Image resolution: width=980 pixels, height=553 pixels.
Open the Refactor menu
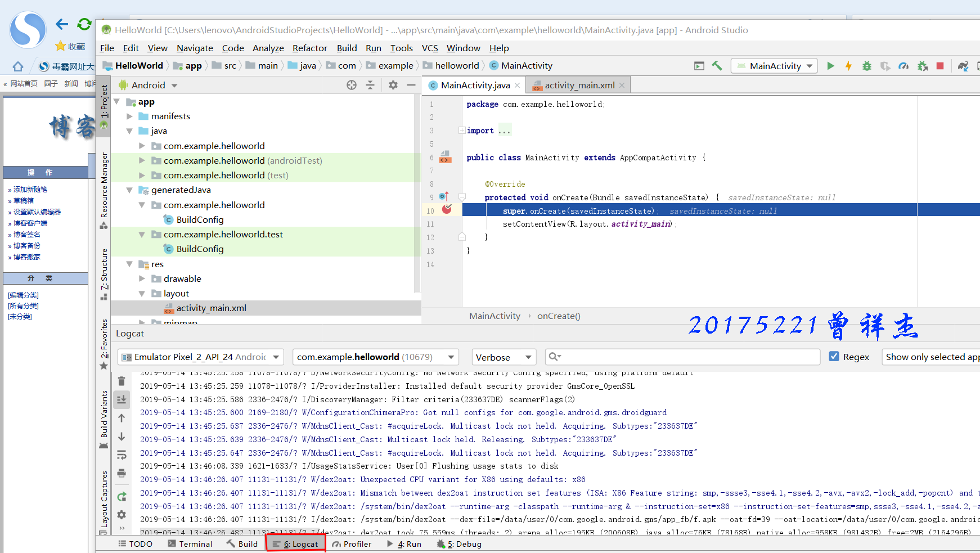[309, 48]
